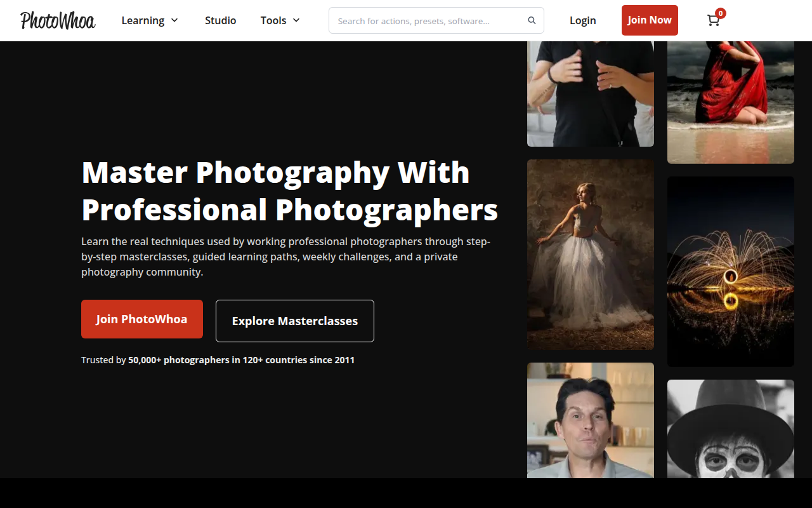Click the Master Photography headline text
The height and width of the screenshot is (508, 812).
tap(290, 190)
